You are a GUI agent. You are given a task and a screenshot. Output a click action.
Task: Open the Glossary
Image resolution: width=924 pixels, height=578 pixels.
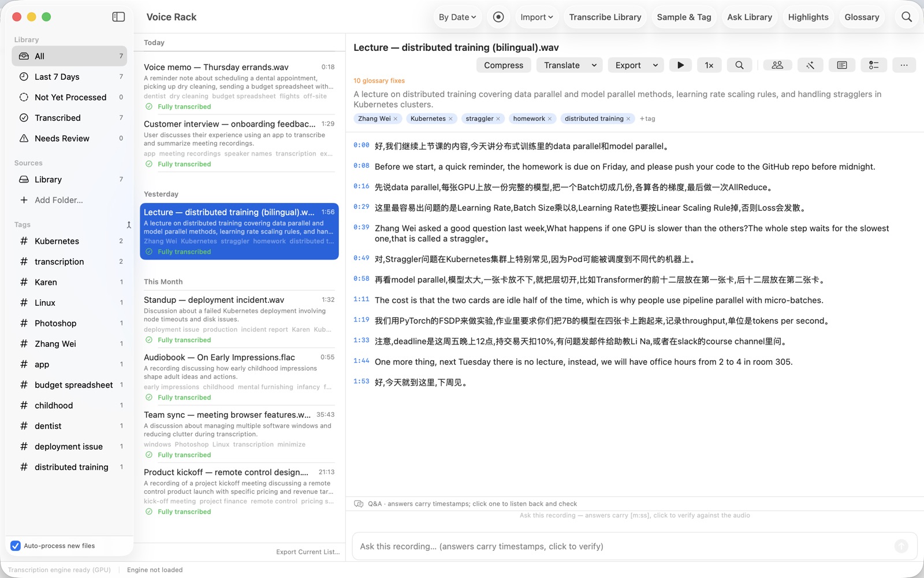click(862, 17)
